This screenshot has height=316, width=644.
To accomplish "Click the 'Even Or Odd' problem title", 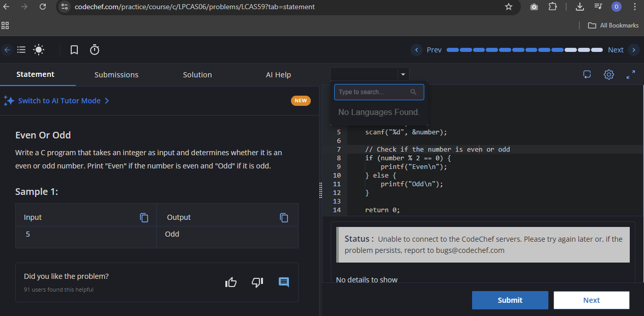I will coord(43,135).
